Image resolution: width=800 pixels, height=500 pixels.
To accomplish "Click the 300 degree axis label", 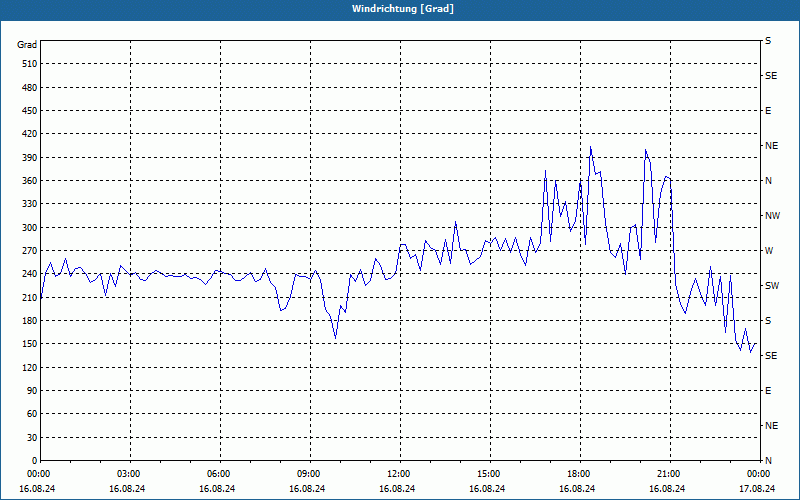I will point(30,227).
